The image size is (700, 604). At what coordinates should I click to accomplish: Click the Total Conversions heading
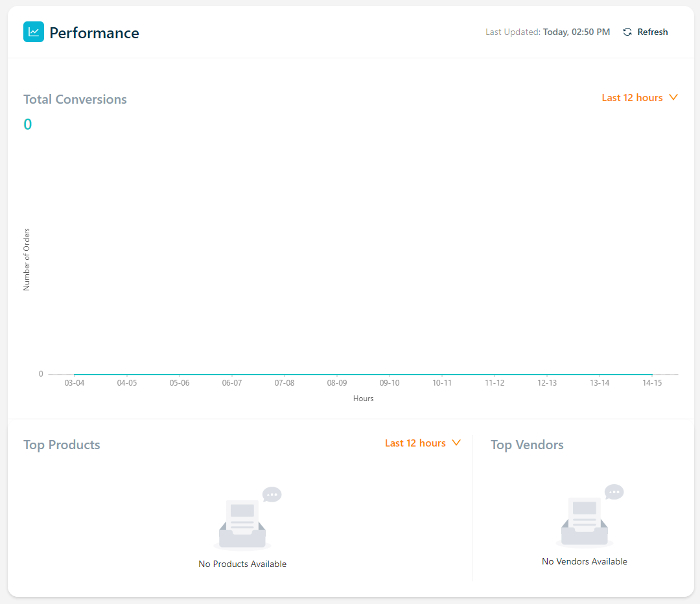[75, 99]
